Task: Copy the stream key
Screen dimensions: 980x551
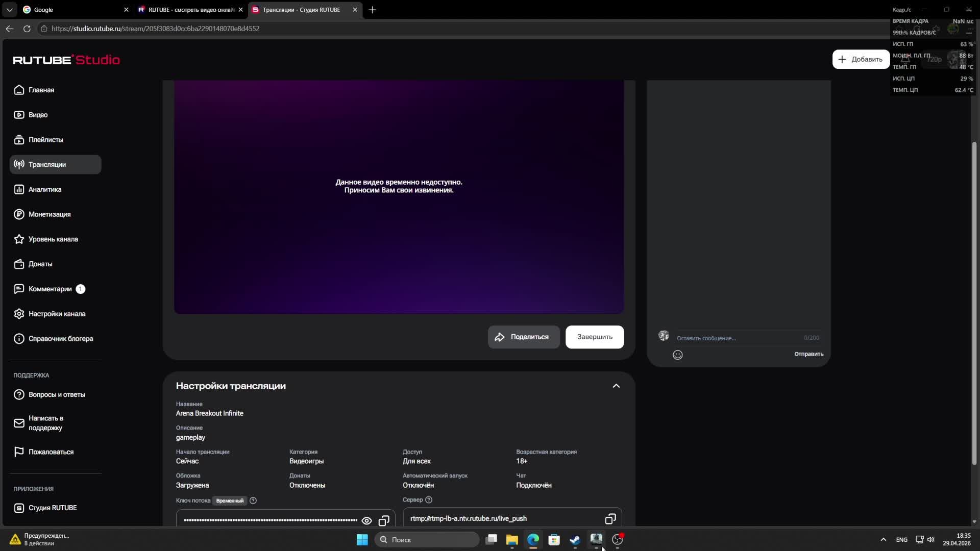Action: pos(384,520)
